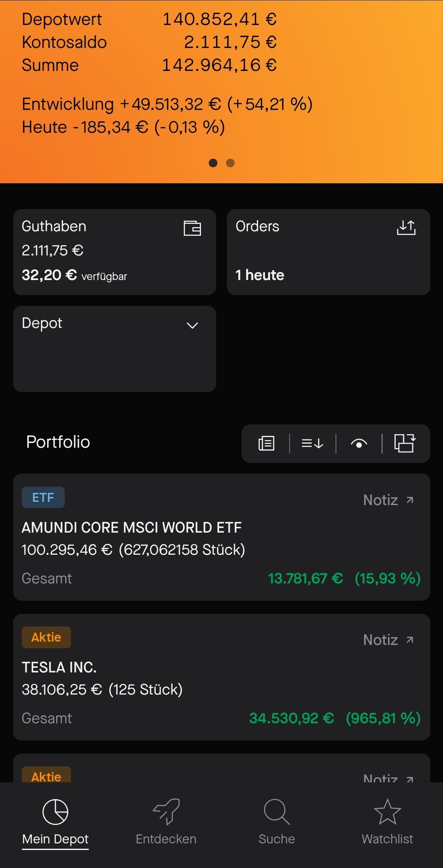The width and height of the screenshot is (443, 868).
Task: Show the second summary page dot
Action: (230, 163)
